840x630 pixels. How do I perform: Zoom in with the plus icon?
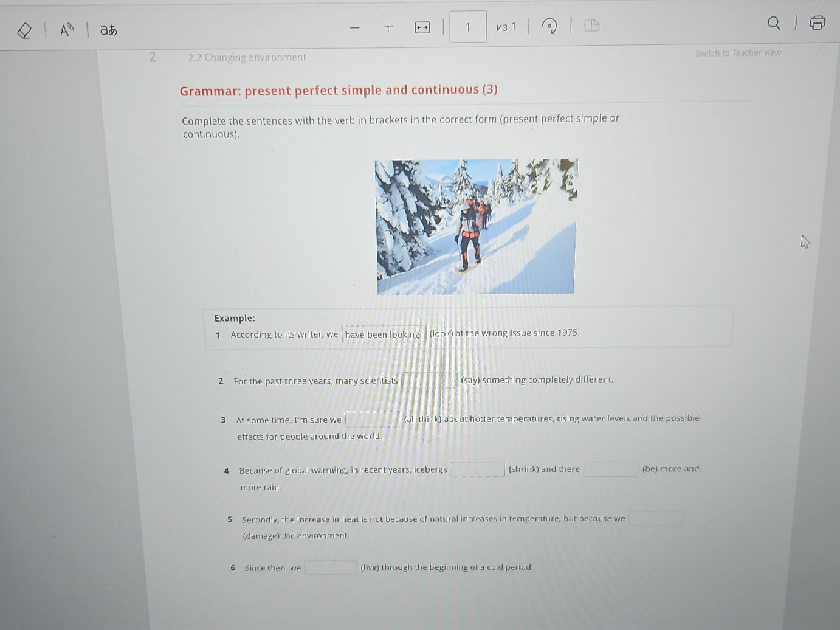point(388,27)
